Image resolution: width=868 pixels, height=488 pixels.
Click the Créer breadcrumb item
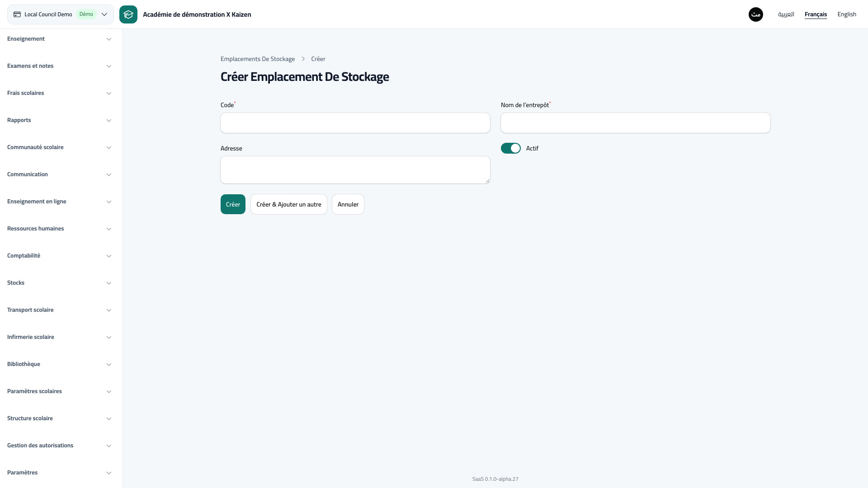pos(318,59)
